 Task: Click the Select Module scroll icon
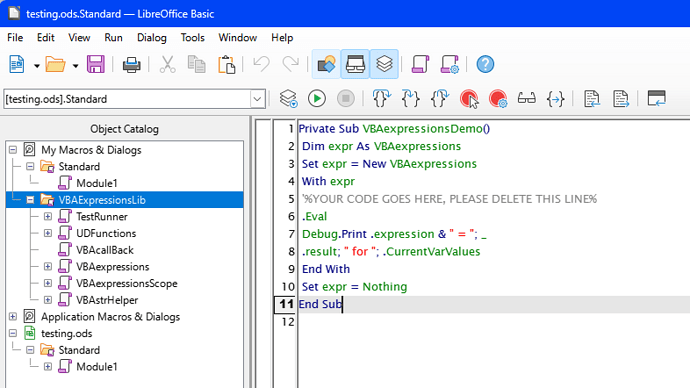pyautogui.click(x=449, y=64)
